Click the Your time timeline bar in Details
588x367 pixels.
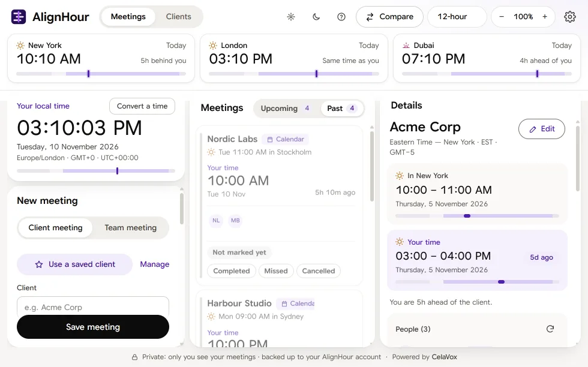pos(477,282)
